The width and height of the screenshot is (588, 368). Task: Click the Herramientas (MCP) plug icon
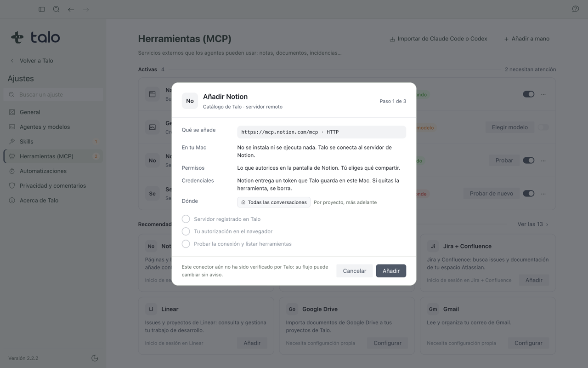tap(12, 156)
